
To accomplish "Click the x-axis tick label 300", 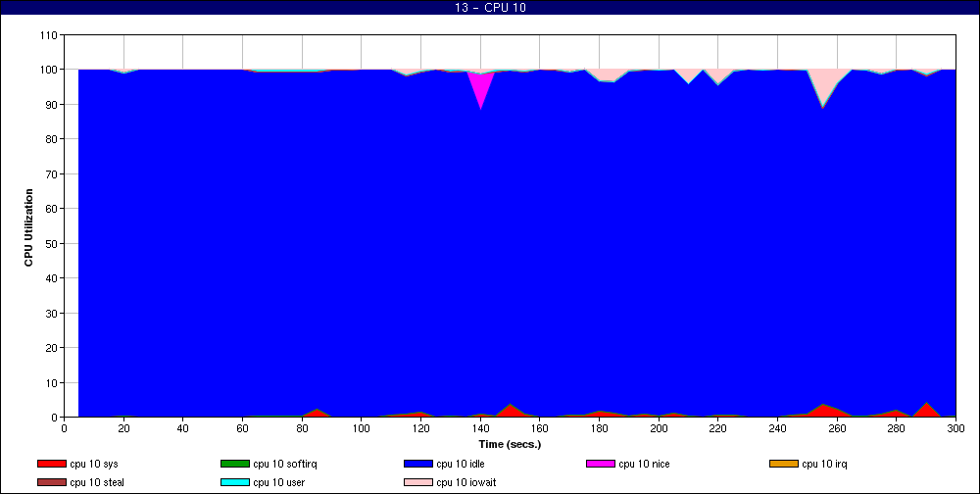I will tap(955, 428).
